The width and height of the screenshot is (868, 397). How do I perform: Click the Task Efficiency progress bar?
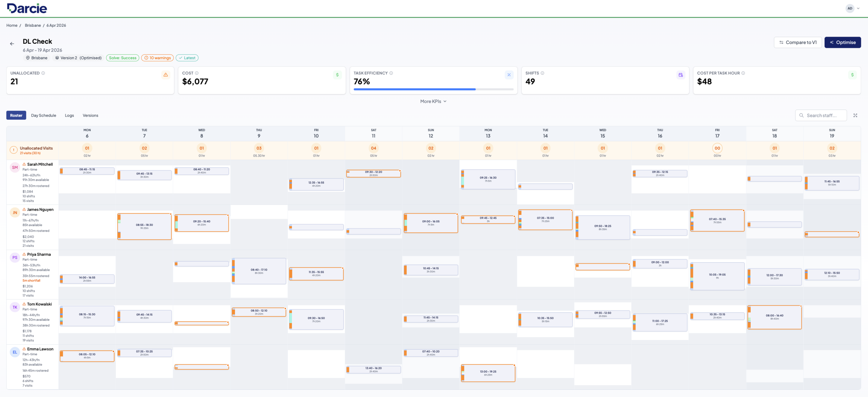coord(433,90)
